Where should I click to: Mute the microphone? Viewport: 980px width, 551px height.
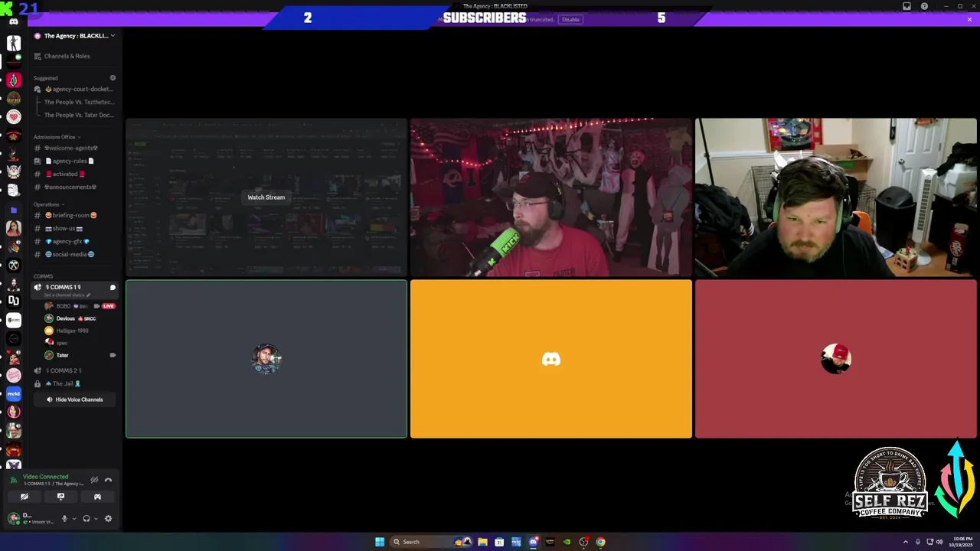click(64, 518)
